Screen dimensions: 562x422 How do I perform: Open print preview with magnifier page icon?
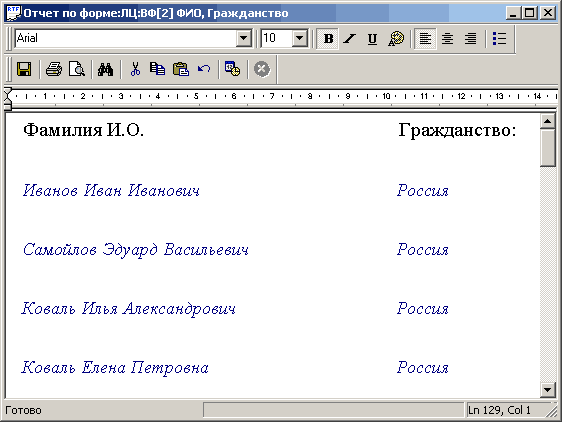click(76, 69)
